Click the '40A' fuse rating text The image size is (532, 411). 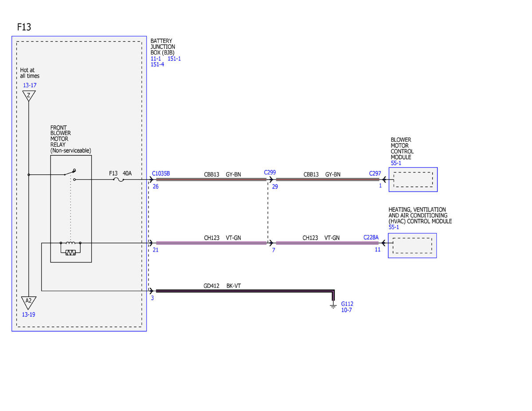pyautogui.click(x=127, y=173)
